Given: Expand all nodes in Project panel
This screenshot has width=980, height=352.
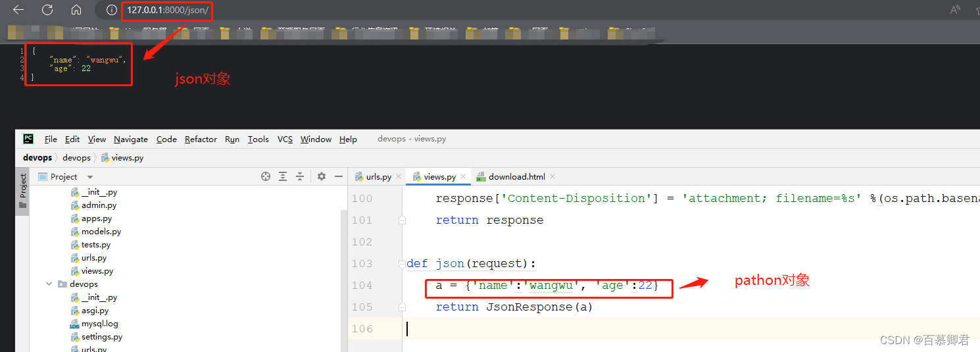Looking at the screenshot, I should coord(283,176).
